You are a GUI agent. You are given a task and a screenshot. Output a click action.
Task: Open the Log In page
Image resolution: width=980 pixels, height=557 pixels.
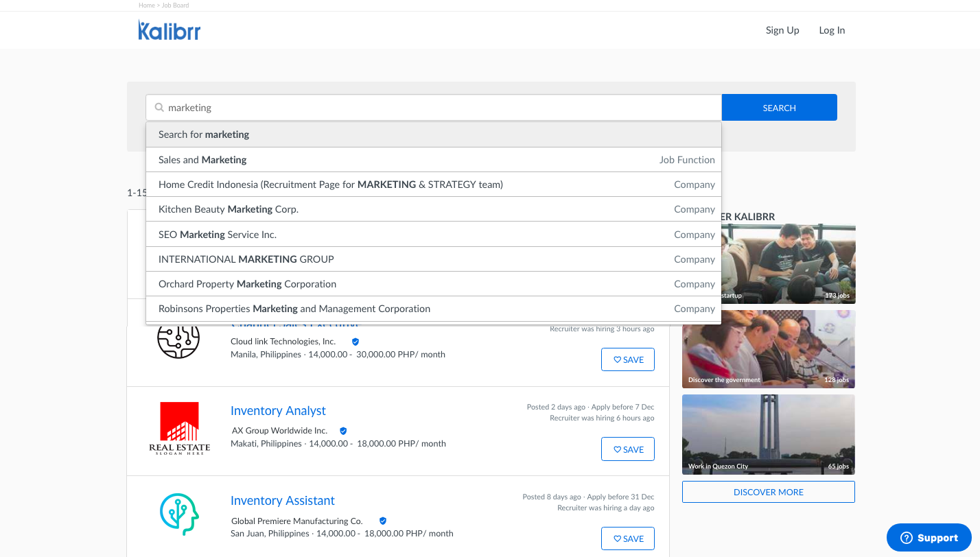point(832,30)
